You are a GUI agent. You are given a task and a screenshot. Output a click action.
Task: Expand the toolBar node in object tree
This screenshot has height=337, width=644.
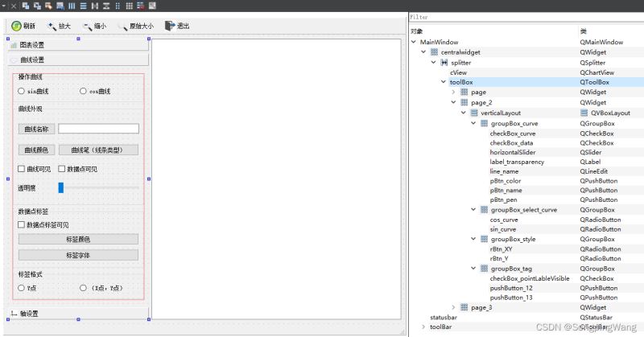pyautogui.click(x=423, y=327)
